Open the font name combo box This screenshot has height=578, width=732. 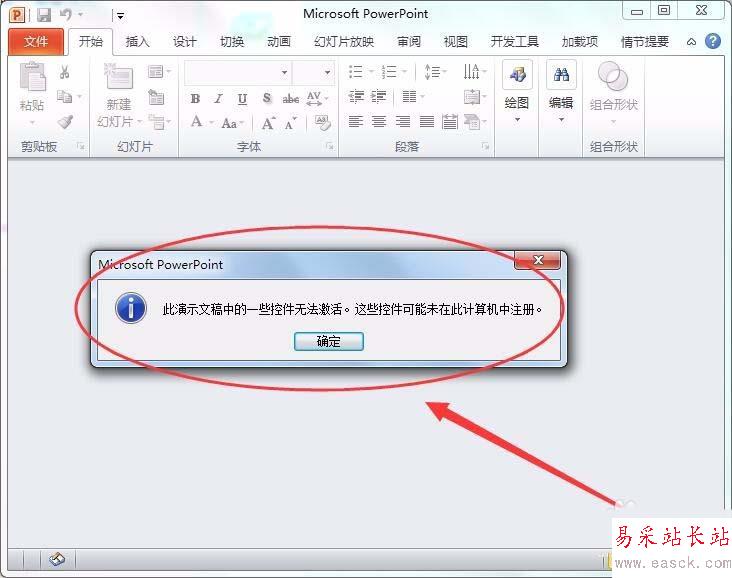[239, 72]
